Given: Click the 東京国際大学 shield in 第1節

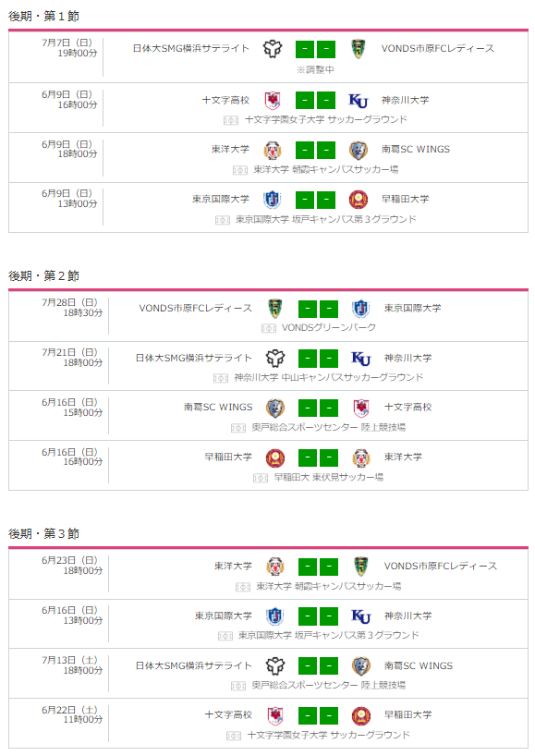Looking at the screenshot, I should click(x=273, y=200).
